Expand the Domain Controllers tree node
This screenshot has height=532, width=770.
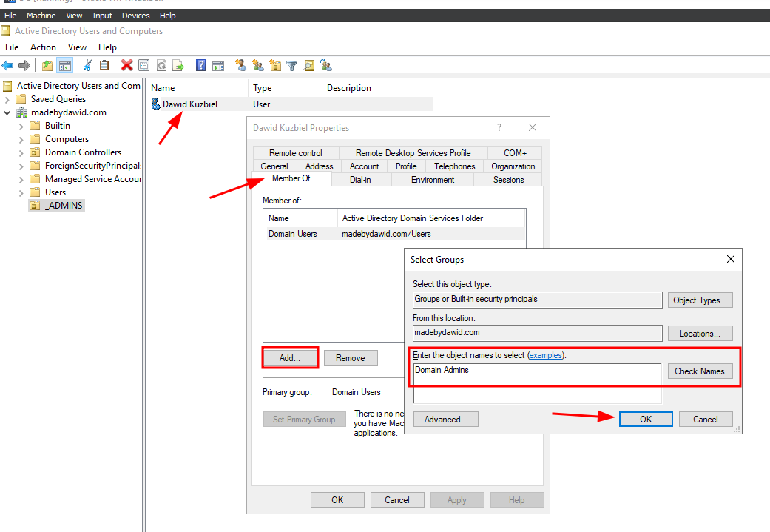(x=21, y=152)
